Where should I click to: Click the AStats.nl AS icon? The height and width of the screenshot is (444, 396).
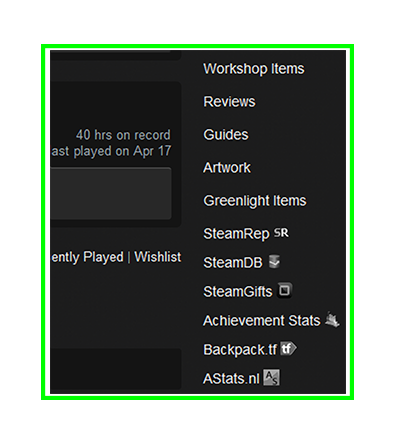click(271, 378)
